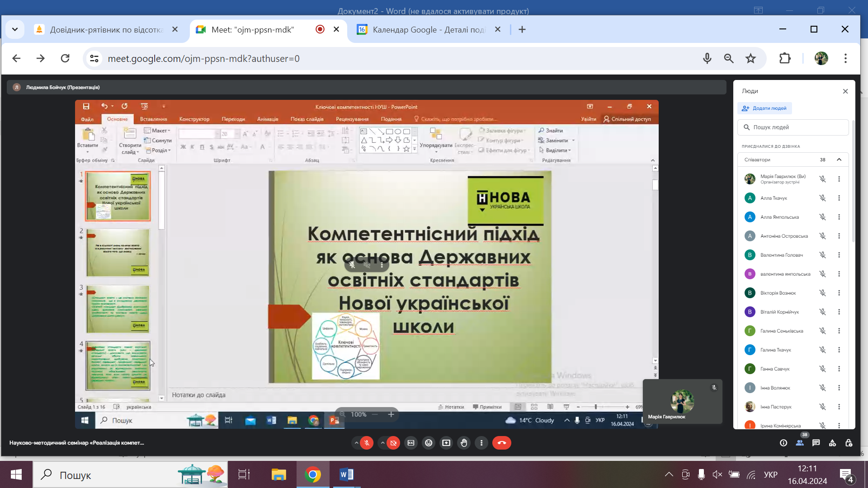Viewport: 868px width, 488px height.
Task: Open more options on the presentation tile overlay
Action: tap(382, 265)
